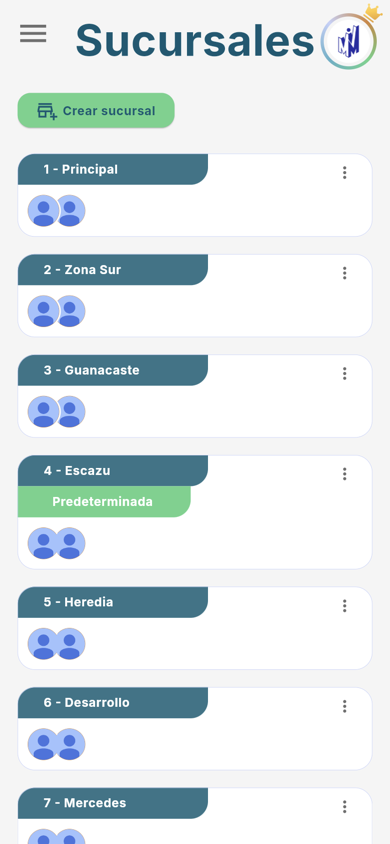The width and height of the screenshot is (390, 844).
Task: Open the 5 - Heredia branch header
Action: pos(113,602)
